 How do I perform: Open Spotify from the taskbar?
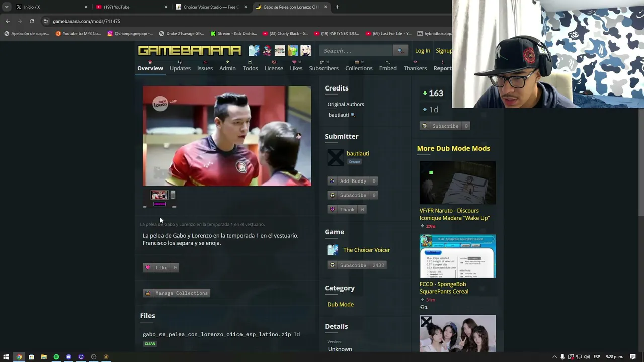pyautogui.click(x=56, y=357)
